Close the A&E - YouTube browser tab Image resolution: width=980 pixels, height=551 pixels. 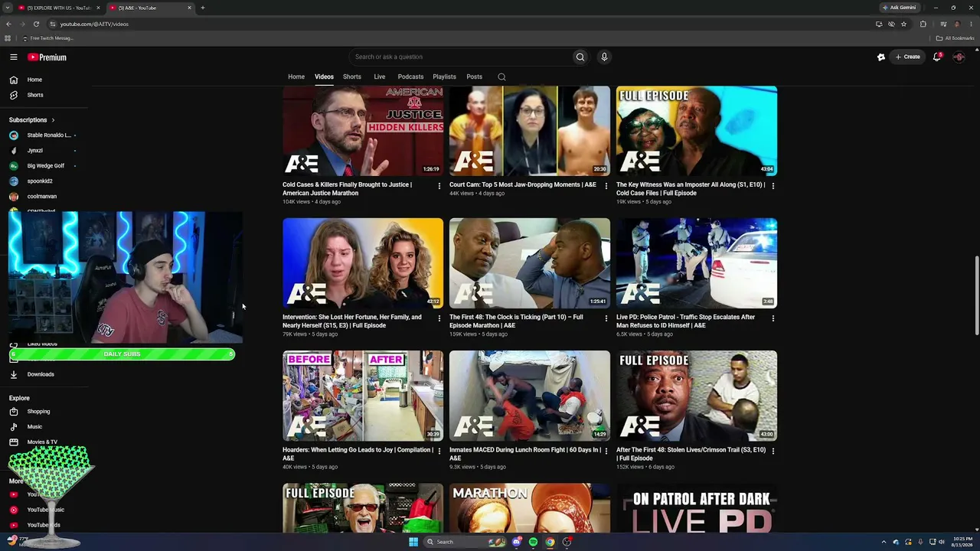click(x=190, y=8)
